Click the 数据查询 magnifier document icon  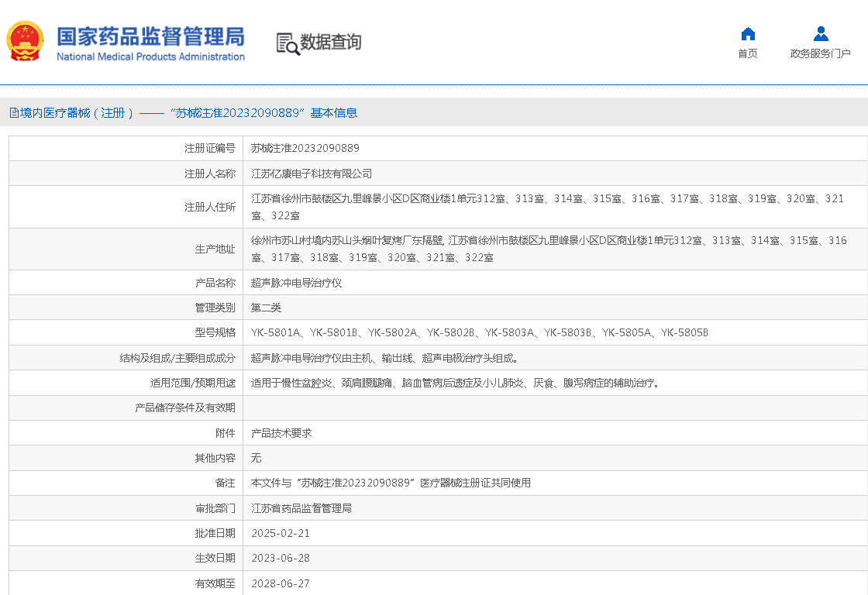point(288,43)
